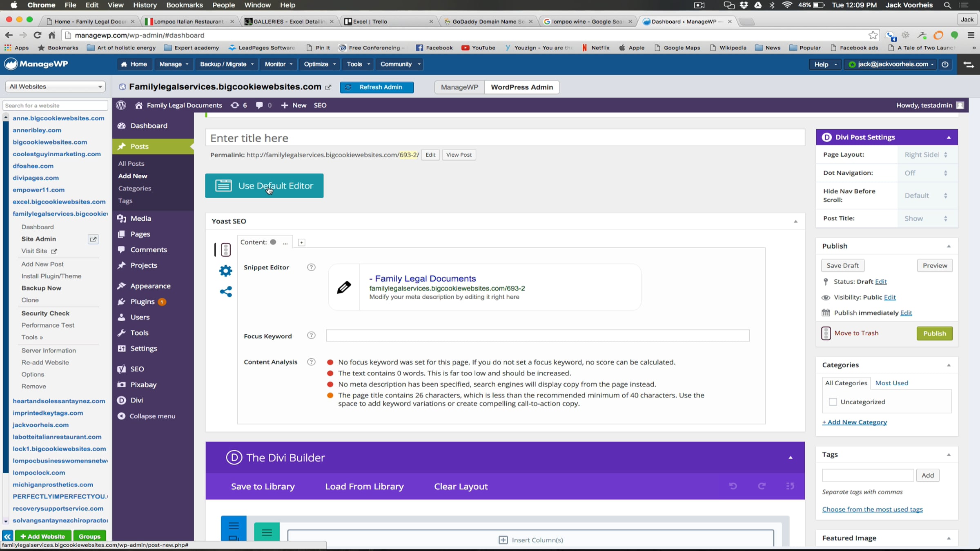Click the green Publish button
The height and width of the screenshot is (551, 980).
[934, 333]
